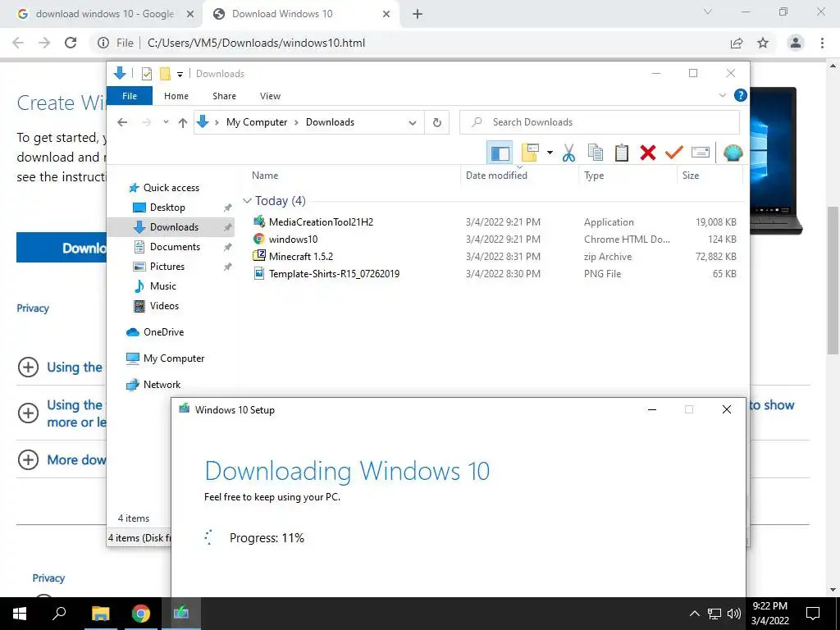Click the orange checkmark properties icon

(674, 153)
